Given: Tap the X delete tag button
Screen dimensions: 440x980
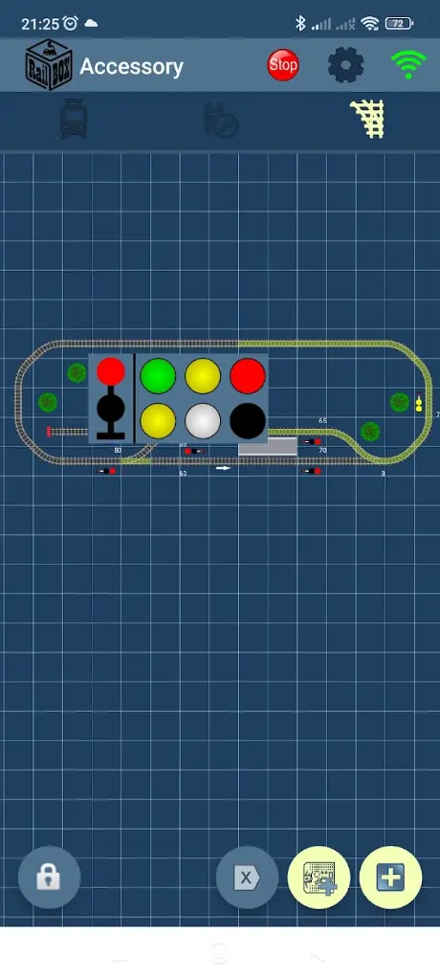Looking at the screenshot, I should [x=247, y=878].
